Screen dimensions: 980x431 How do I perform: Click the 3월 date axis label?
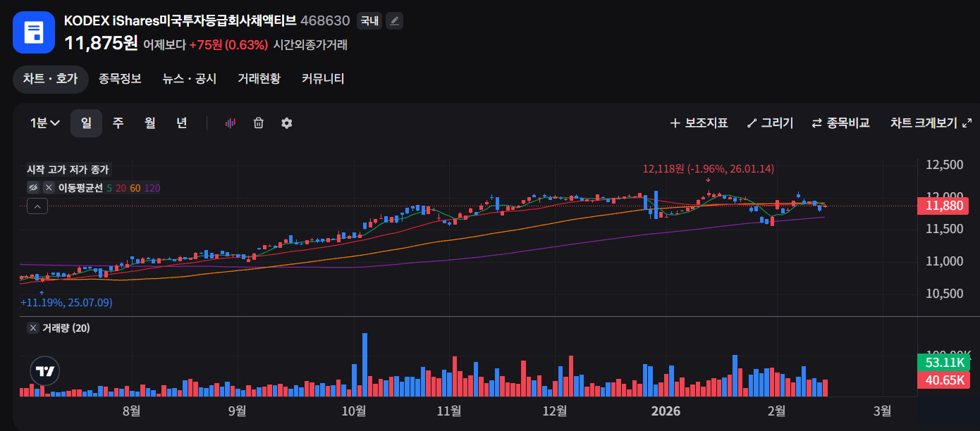[x=882, y=410]
